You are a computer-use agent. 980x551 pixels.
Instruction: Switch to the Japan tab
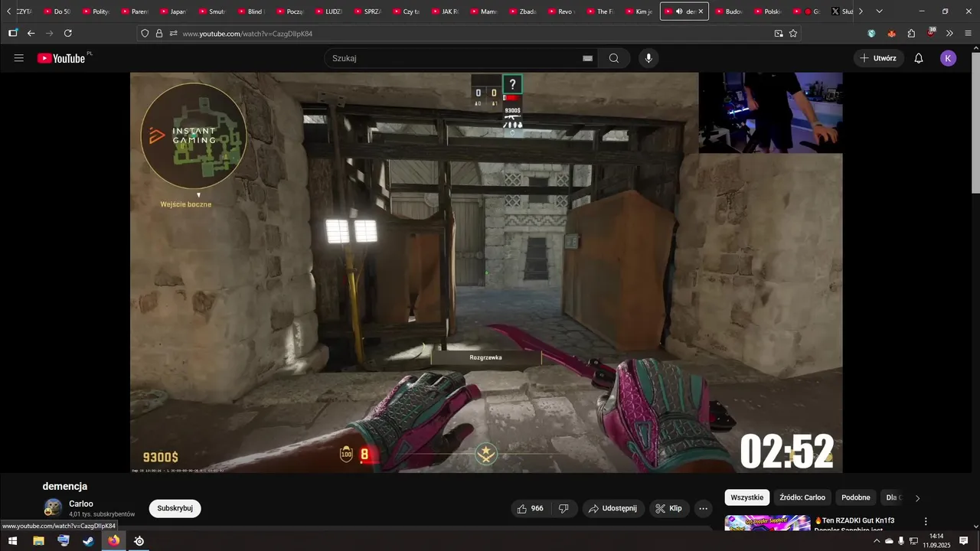(x=174, y=11)
